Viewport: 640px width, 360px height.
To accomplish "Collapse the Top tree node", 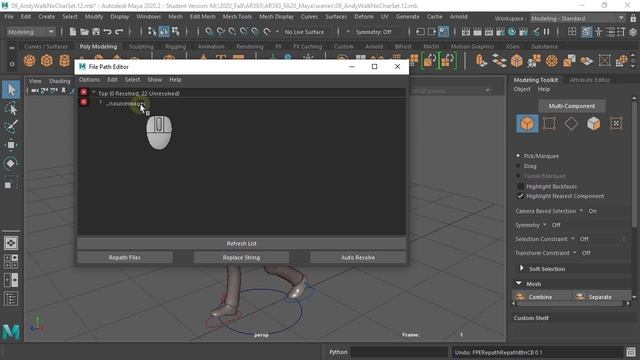I will coord(93,93).
